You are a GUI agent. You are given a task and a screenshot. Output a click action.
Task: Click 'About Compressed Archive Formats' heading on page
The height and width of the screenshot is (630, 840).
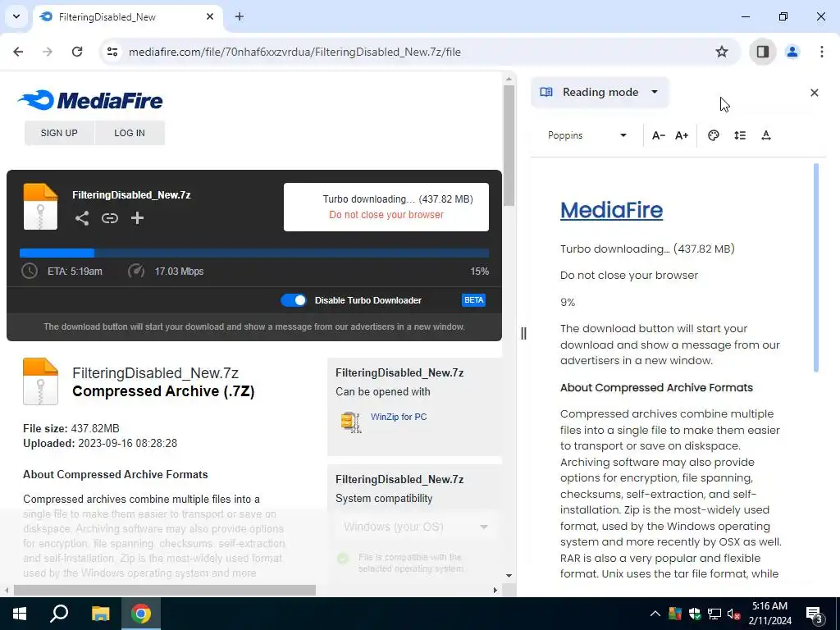(x=115, y=475)
